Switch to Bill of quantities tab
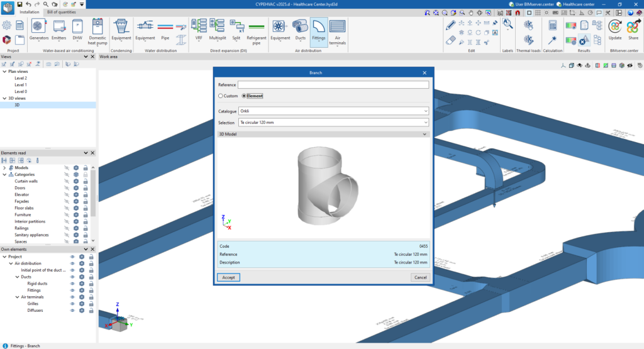This screenshot has height=349, width=644. [x=61, y=13]
